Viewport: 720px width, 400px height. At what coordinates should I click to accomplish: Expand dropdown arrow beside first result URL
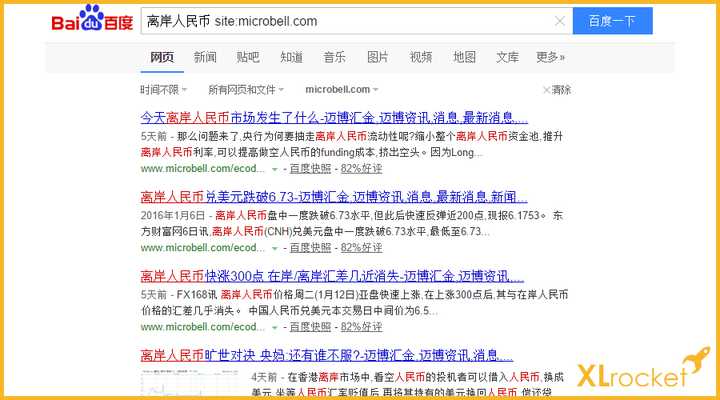(x=275, y=169)
